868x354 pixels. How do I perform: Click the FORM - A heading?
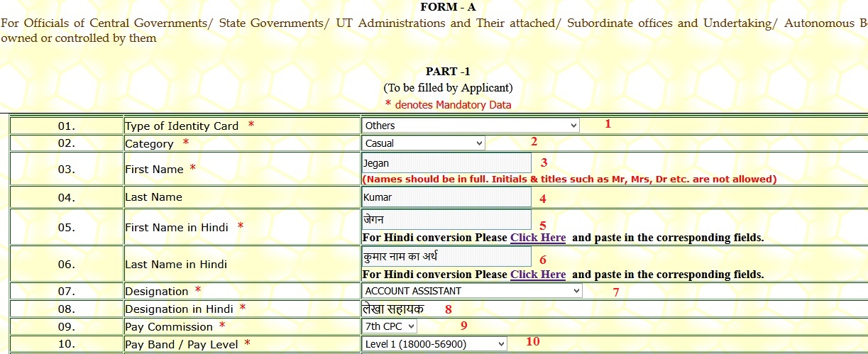448,7
